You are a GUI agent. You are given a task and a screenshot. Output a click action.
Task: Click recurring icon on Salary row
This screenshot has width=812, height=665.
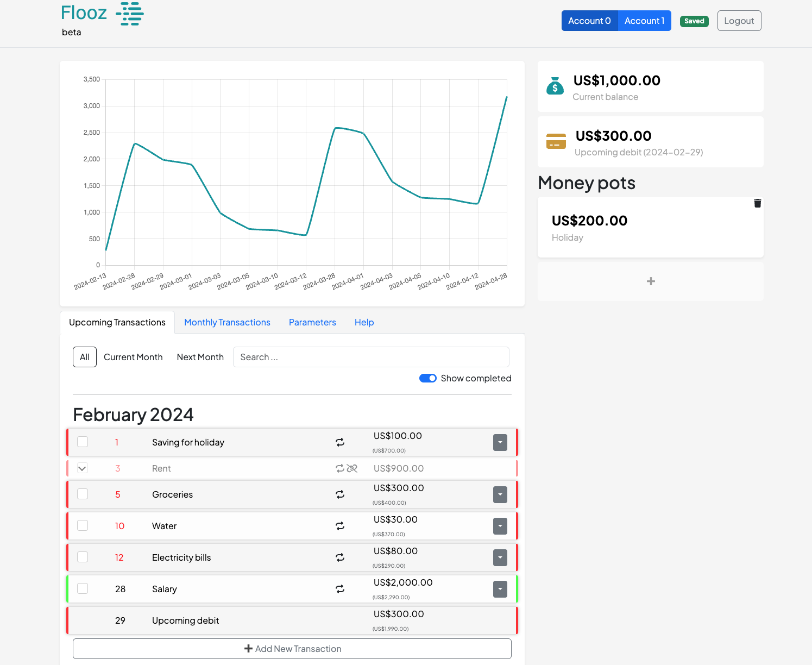(x=340, y=589)
